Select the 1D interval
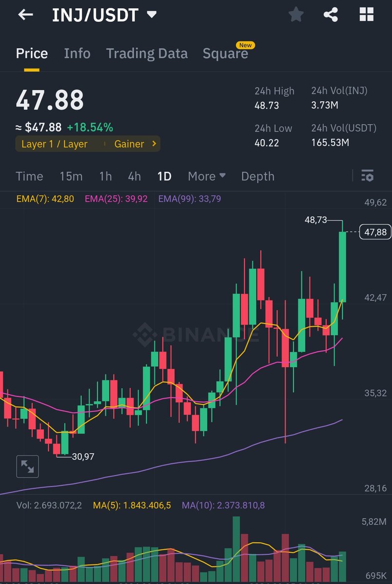 [x=164, y=176]
